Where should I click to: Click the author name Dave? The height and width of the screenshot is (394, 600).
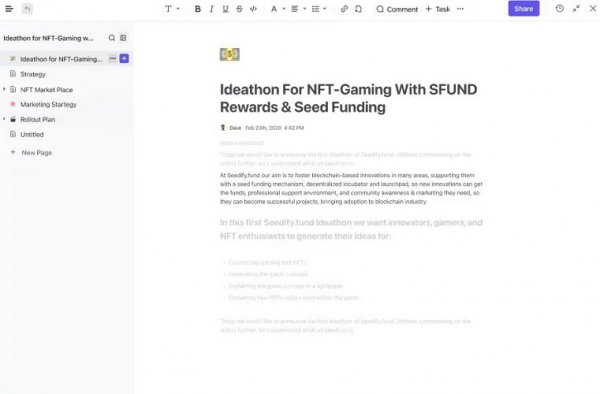pyautogui.click(x=235, y=128)
